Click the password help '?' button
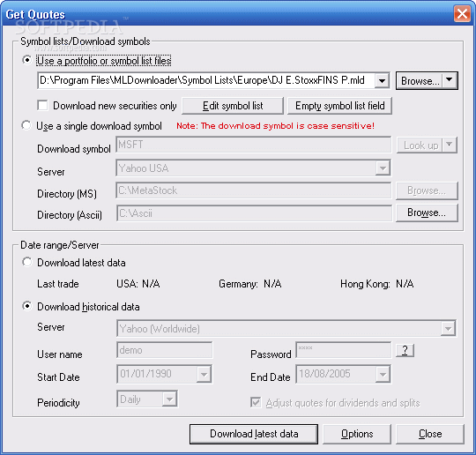This screenshot has width=476, height=455. (x=405, y=350)
